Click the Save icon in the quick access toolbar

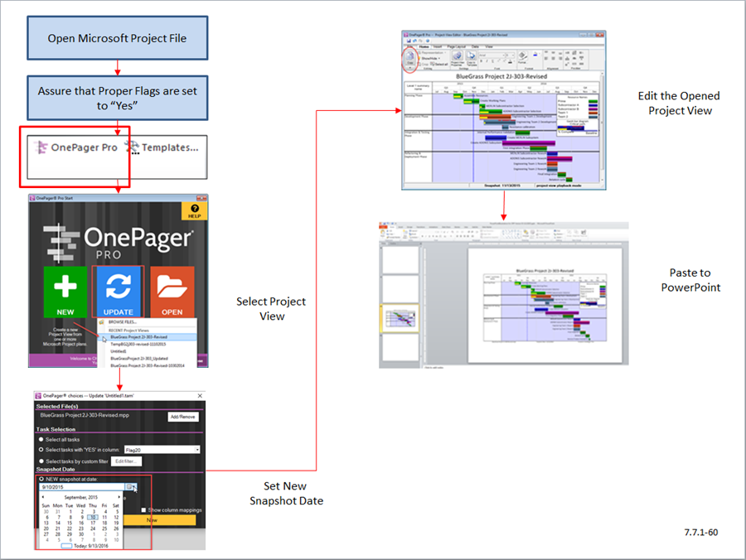tap(408, 41)
